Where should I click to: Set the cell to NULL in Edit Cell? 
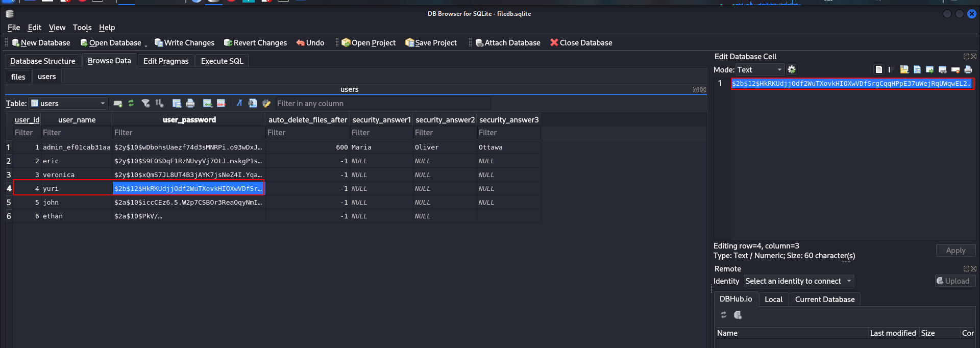point(955,69)
